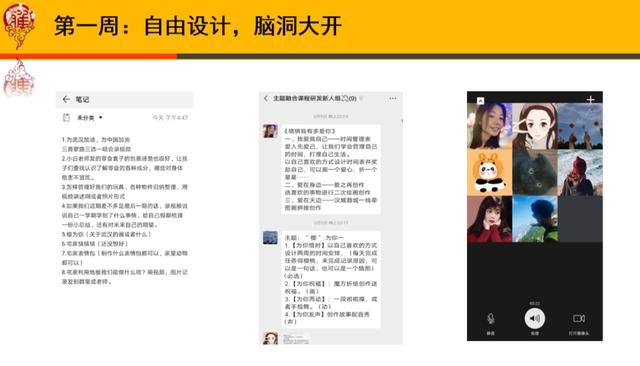Tap the plus icon in call screen
The width and height of the screenshot is (640, 366).
coord(590,99)
